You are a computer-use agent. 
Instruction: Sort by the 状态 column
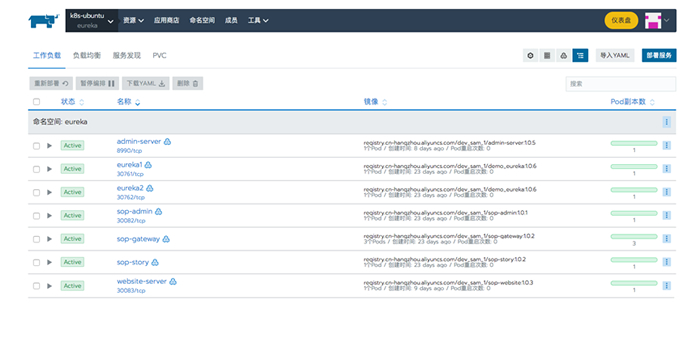(72, 102)
